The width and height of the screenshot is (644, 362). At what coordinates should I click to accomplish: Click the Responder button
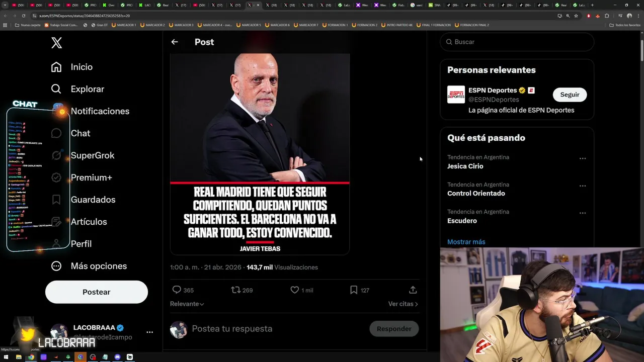point(394,329)
